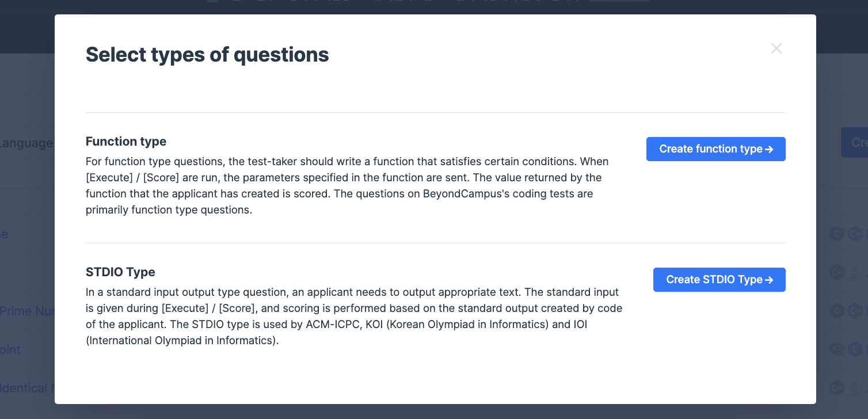This screenshot has width=868, height=419.
Task: Open the first question link ending in 'e'
Action: pyautogui.click(x=4, y=234)
